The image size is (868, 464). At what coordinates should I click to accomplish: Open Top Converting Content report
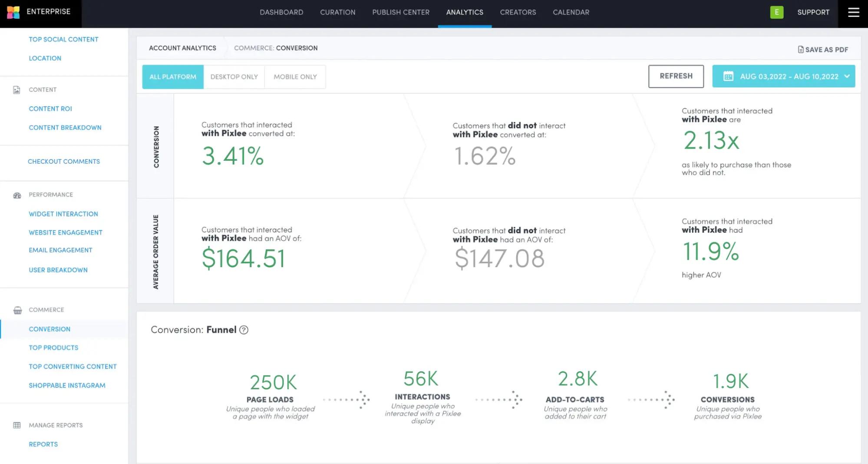[73, 366]
